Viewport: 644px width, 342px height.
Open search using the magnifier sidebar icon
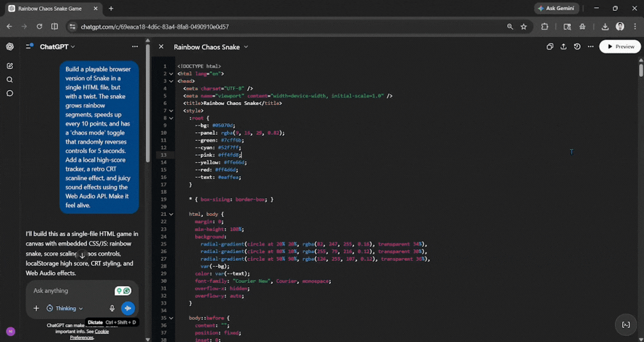point(9,79)
